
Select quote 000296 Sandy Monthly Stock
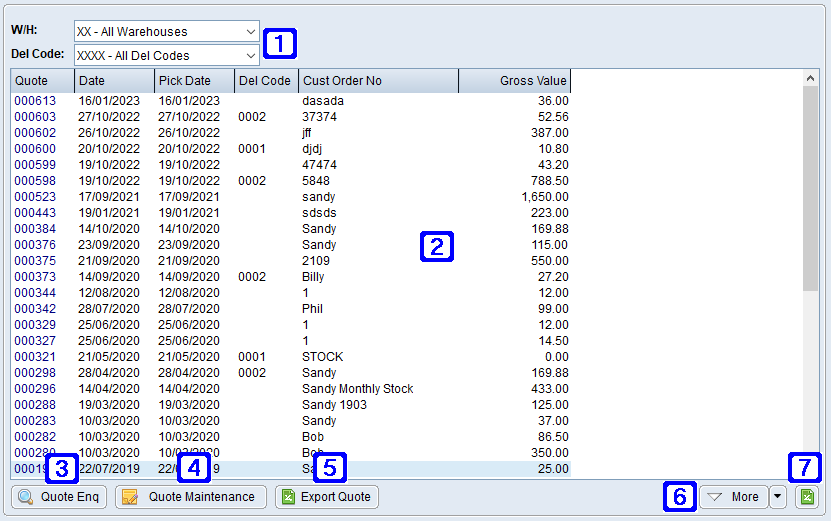coord(357,389)
